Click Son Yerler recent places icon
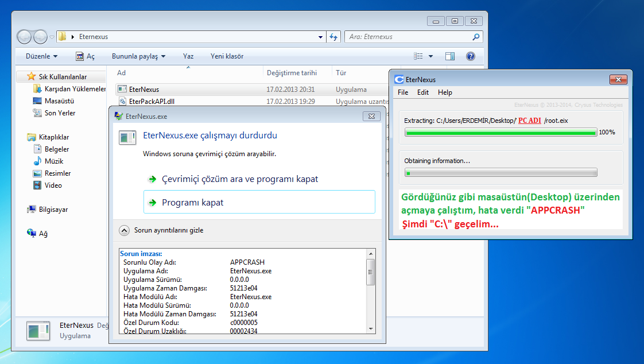 (x=37, y=113)
